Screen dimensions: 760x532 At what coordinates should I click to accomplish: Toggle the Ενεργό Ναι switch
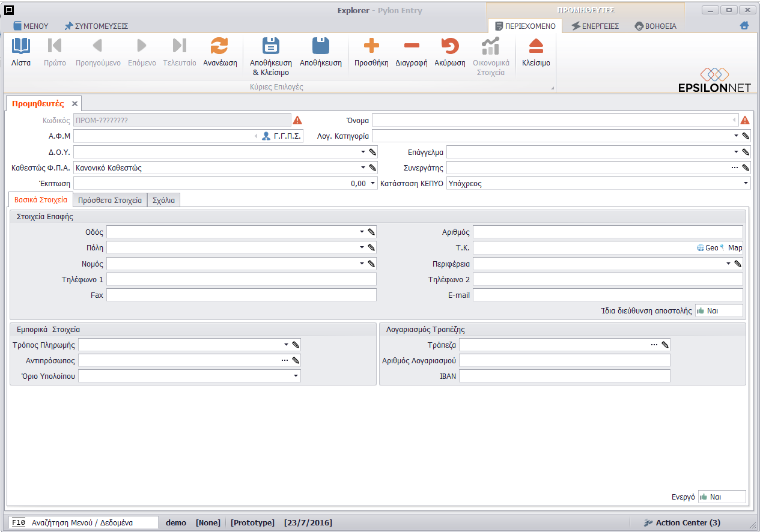(722, 497)
